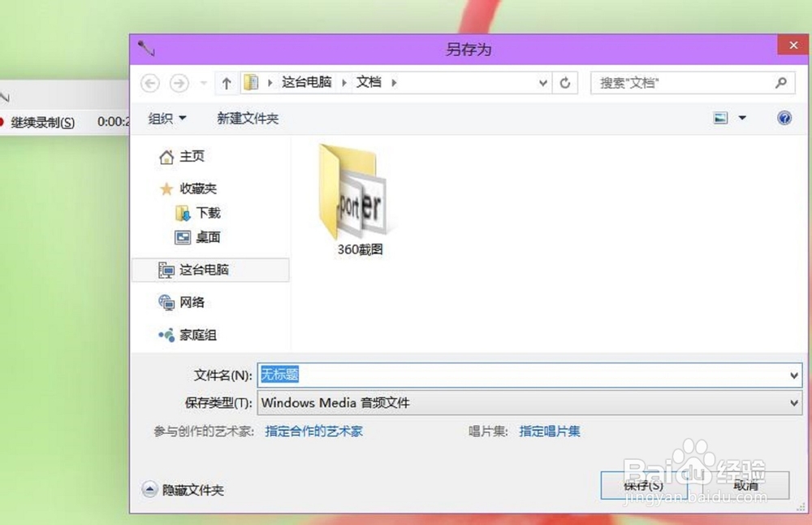Viewport: 812px width, 525px height.
Task: Click the 文件名 input field
Action: (522, 375)
